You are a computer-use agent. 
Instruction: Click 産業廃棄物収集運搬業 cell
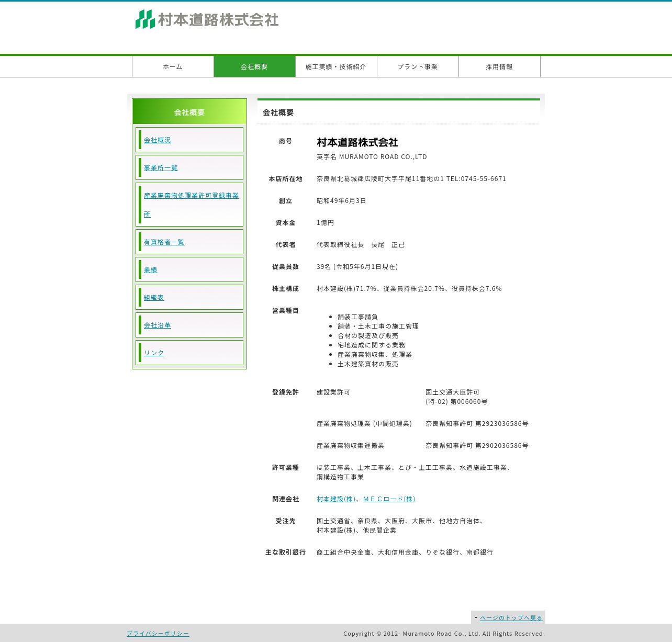coord(350,446)
